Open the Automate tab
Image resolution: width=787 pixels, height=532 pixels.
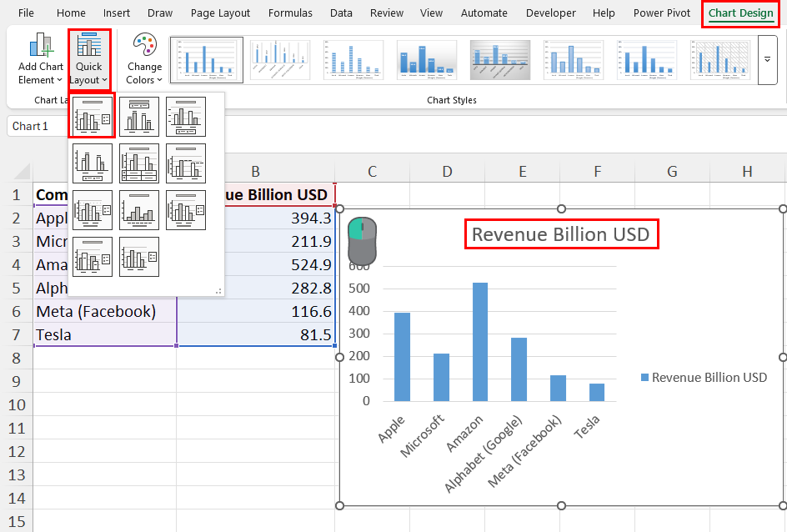click(484, 13)
